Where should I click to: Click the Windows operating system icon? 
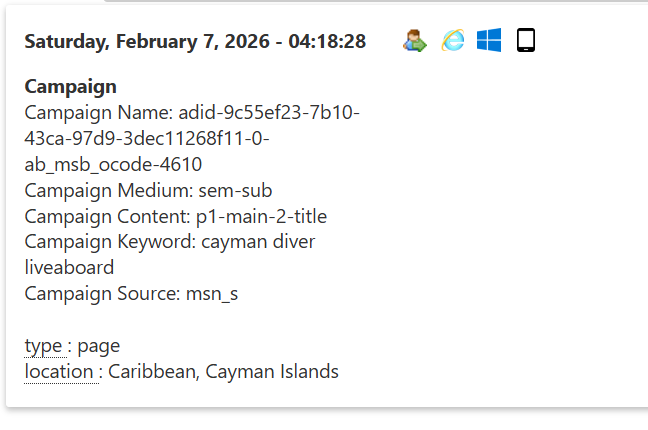click(x=489, y=41)
